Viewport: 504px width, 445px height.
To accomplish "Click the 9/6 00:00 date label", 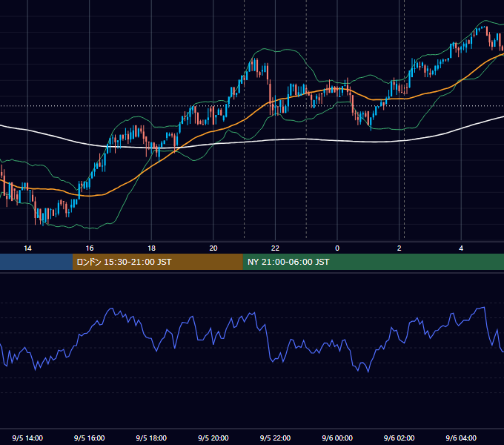I will pos(337,438).
